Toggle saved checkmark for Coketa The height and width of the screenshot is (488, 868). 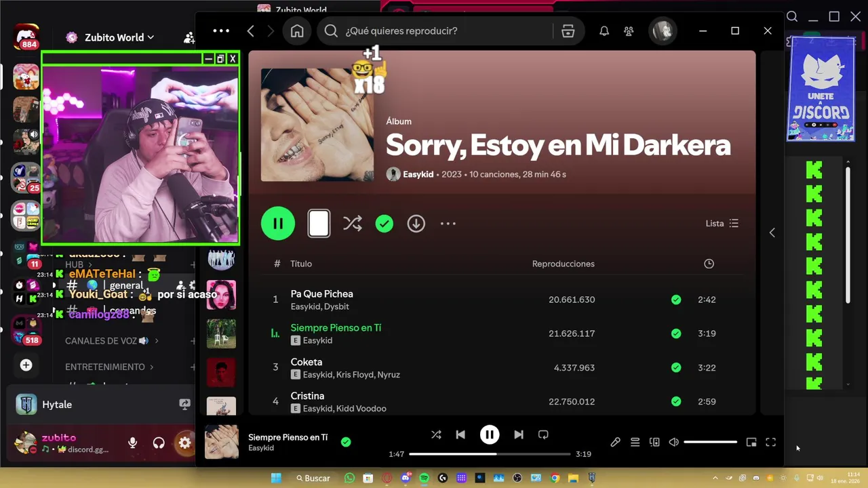(676, 367)
